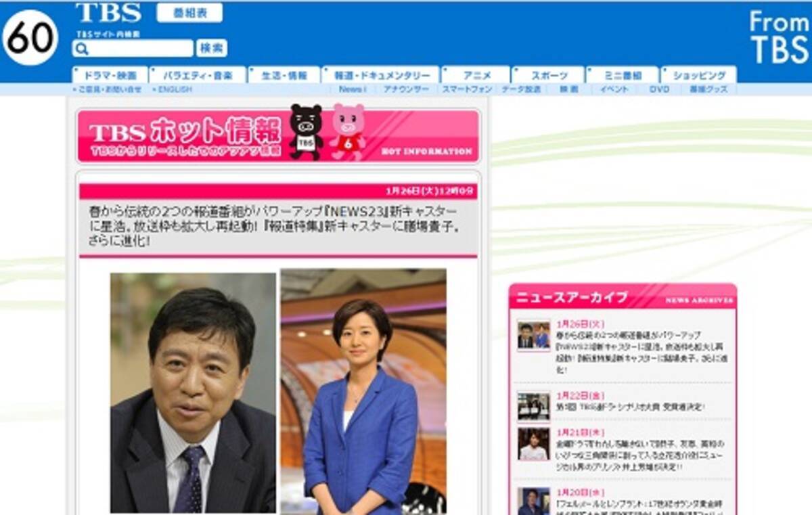Click the 1月26日(火)12時0分 article date
This screenshot has width=812, height=515.
(430, 191)
